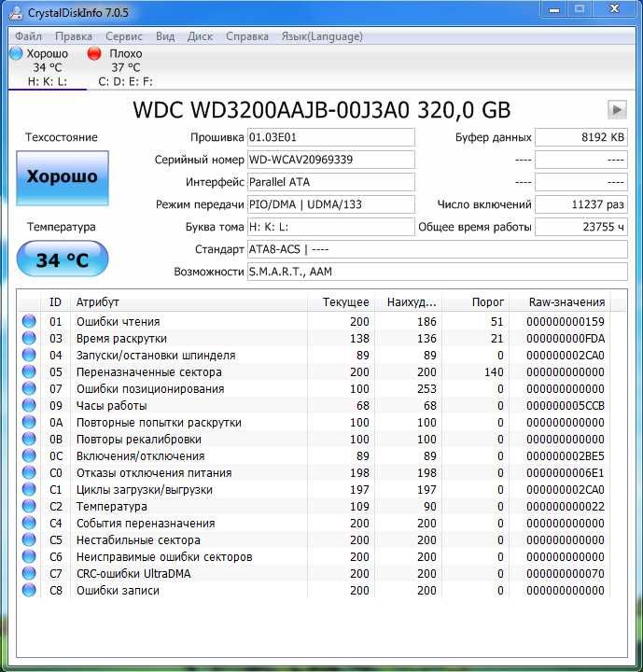Select raw value 000000005CCB

[566, 405]
